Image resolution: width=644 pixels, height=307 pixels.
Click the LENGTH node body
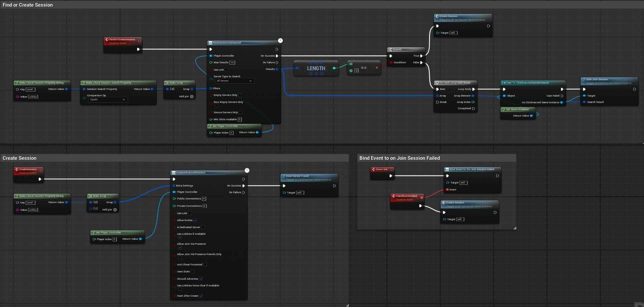(316, 68)
